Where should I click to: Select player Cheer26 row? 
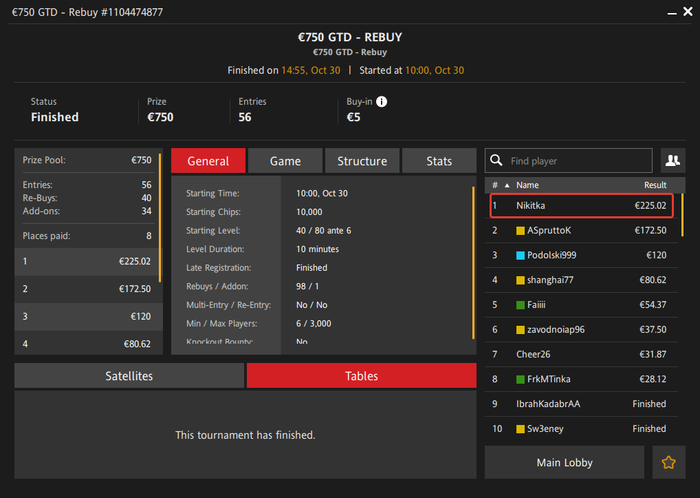point(581,354)
